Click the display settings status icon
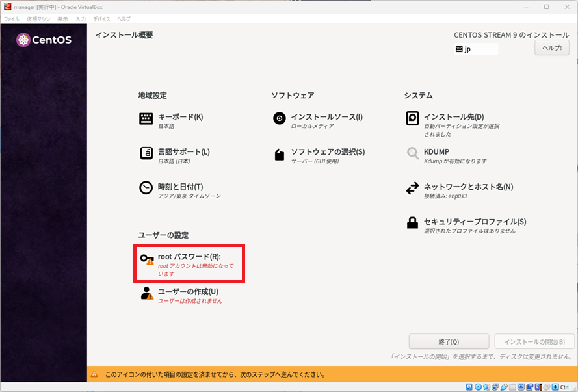Screen dimensions: 578x392 521,387
